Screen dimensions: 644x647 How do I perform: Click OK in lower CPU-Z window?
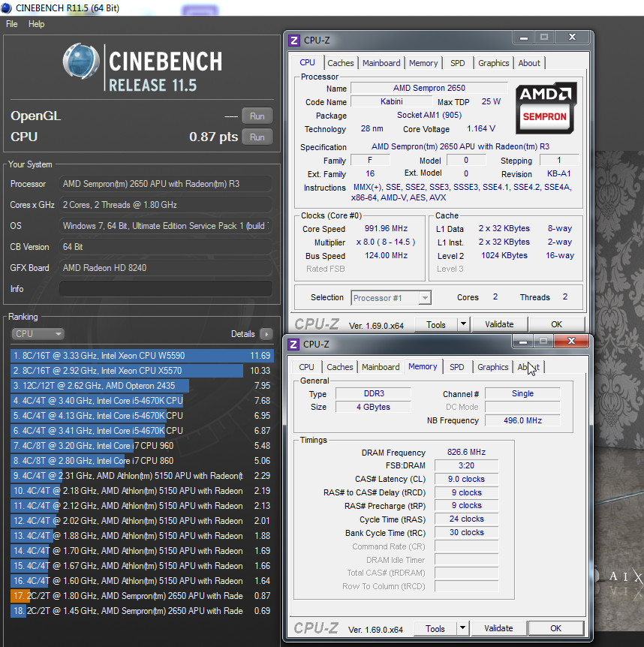[x=555, y=628]
